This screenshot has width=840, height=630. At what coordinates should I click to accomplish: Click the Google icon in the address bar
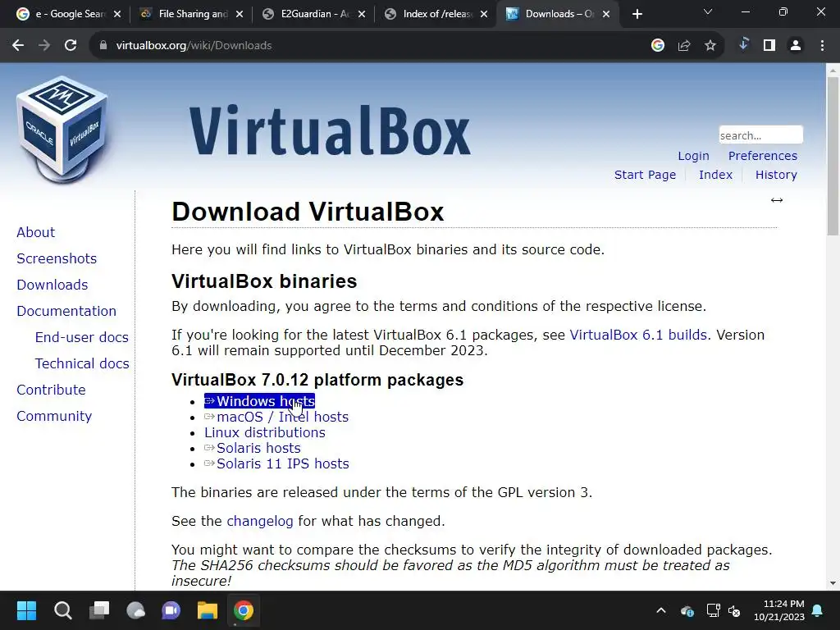658,46
